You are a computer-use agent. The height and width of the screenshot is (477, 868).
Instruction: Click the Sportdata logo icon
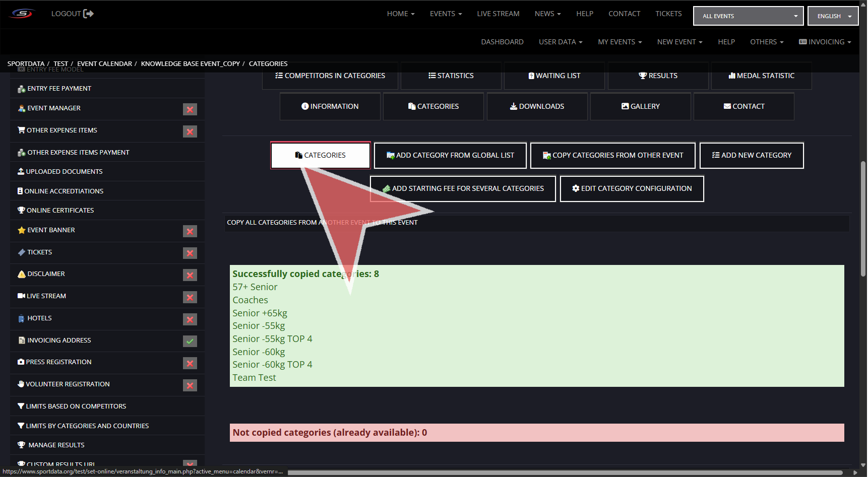pos(22,14)
